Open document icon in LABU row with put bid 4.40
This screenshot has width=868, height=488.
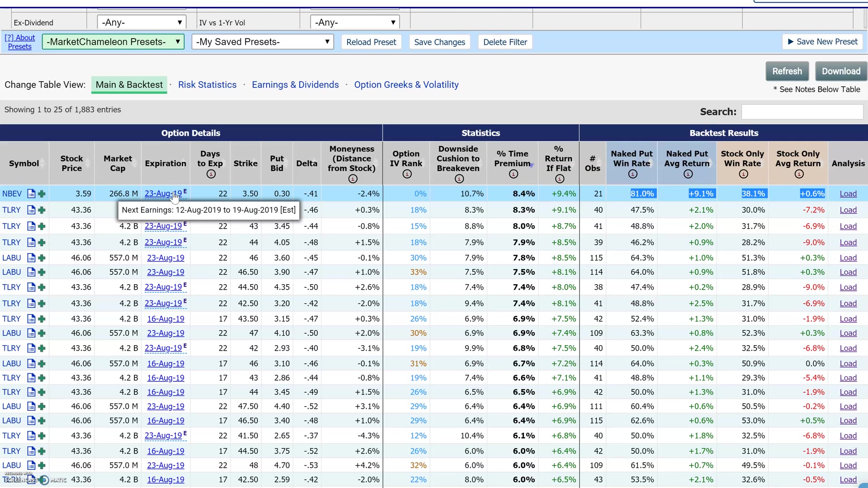pyautogui.click(x=31, y=407)
